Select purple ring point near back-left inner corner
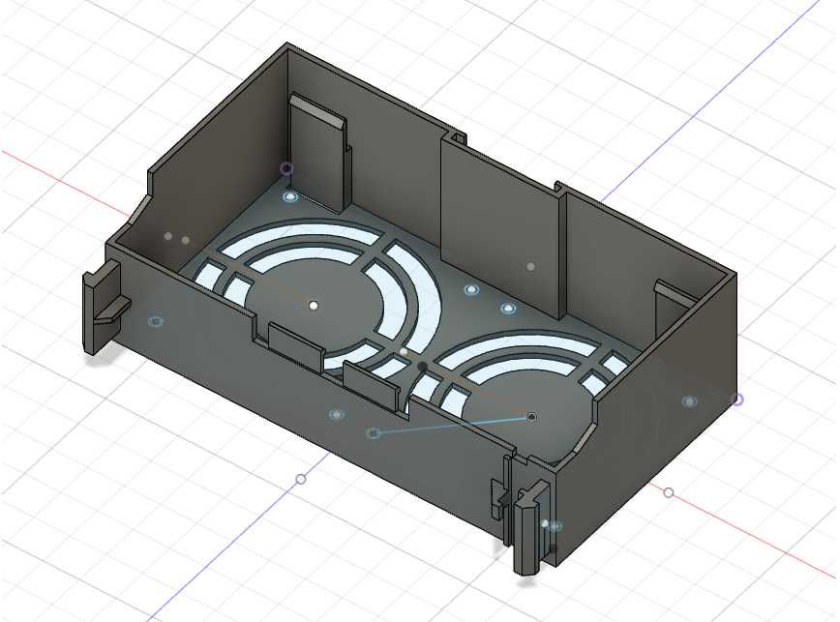Screen dimensions: 840x622 (287, 169)
